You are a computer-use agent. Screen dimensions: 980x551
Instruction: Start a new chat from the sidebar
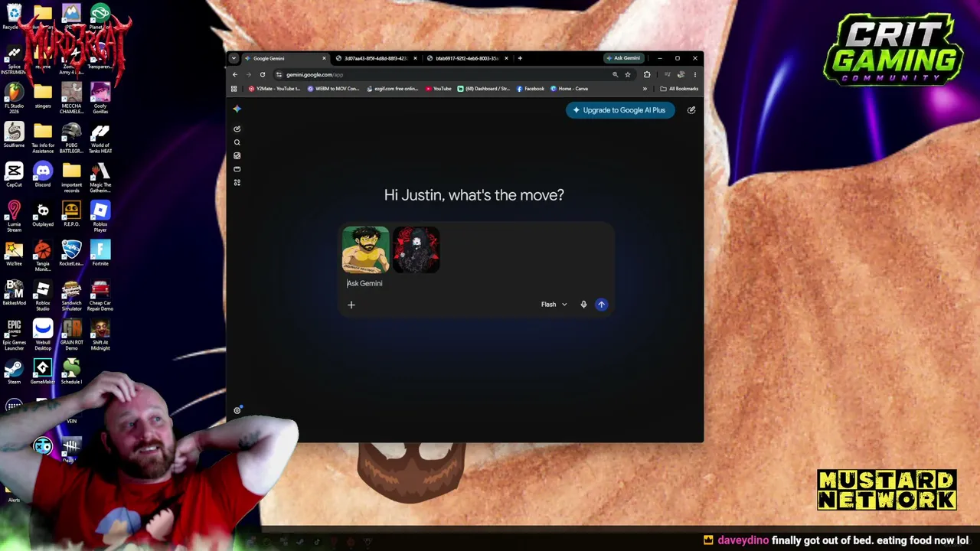point(237,129)
